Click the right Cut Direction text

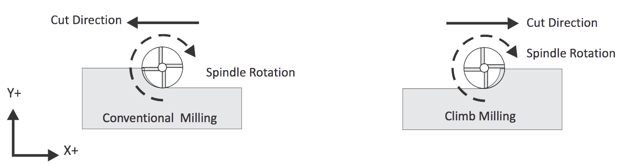pos(562,23)
